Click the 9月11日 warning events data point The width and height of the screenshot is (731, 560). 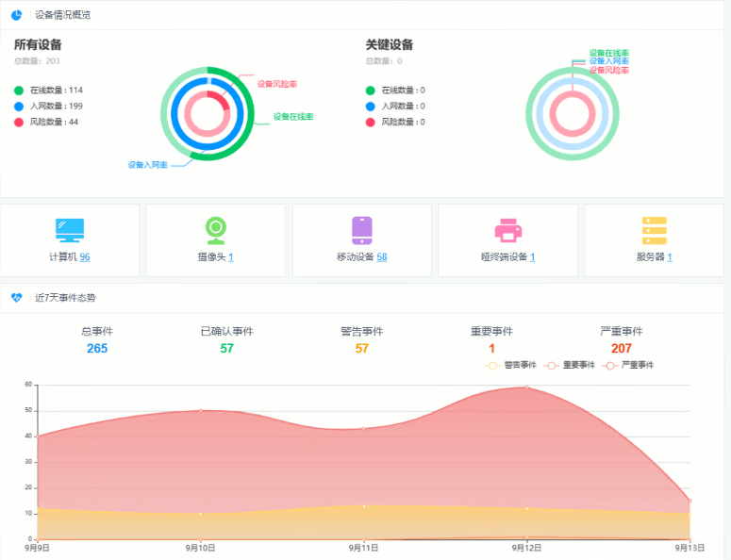364,506
